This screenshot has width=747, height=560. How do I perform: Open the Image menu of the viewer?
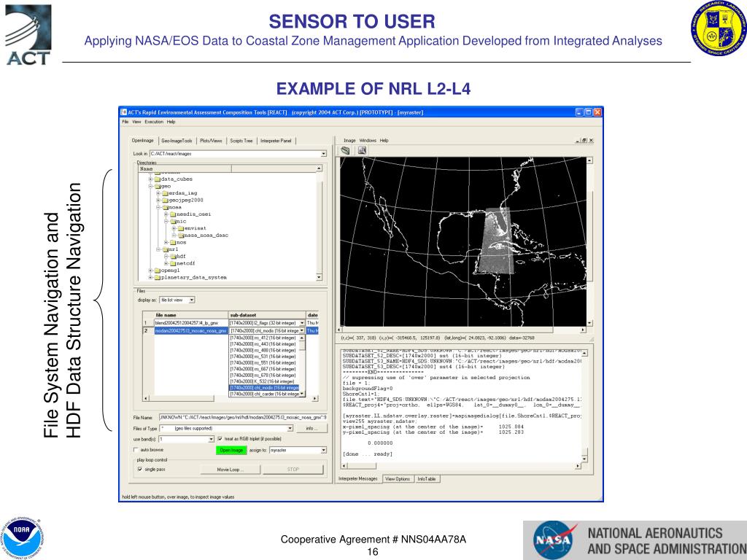click(x=349, y=141)
